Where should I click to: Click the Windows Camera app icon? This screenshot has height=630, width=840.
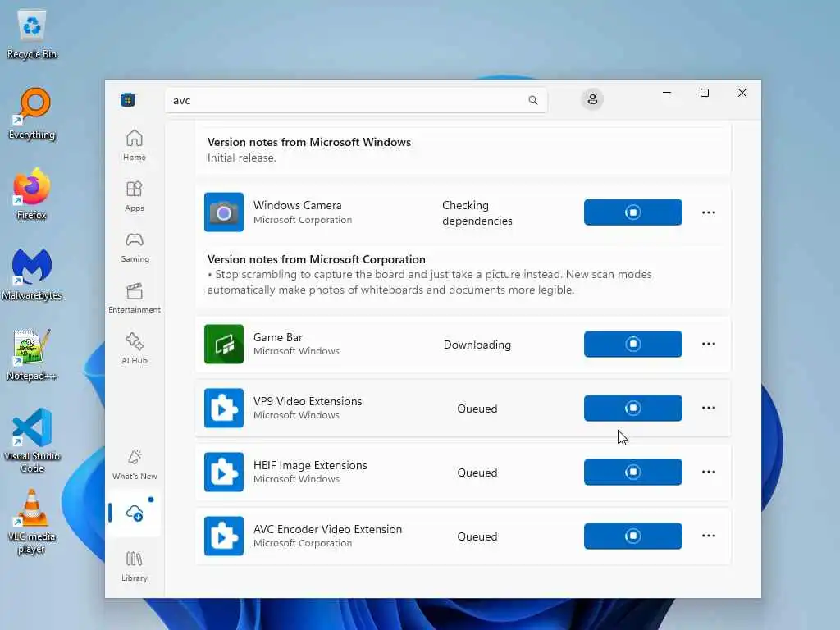(x=224, y=212)
